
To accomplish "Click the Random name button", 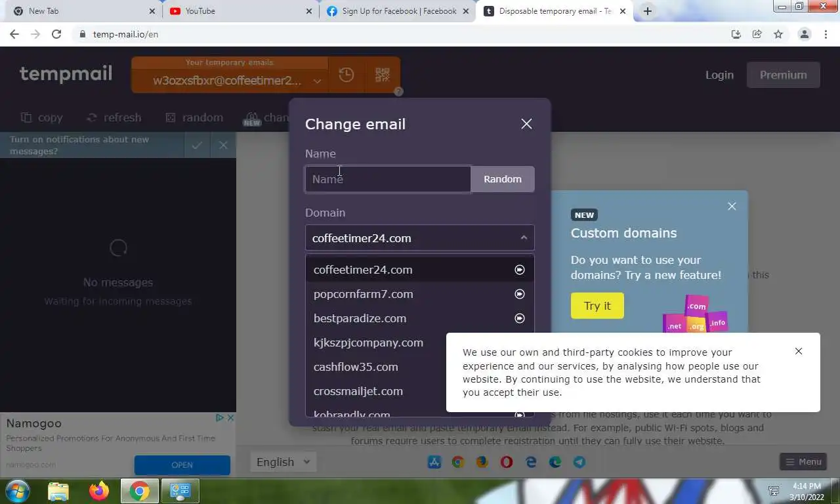I will coord(503,179).
